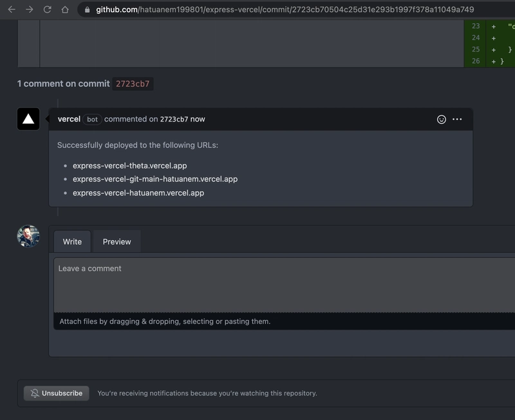Add reaction with smiley icon

(442, 119)
